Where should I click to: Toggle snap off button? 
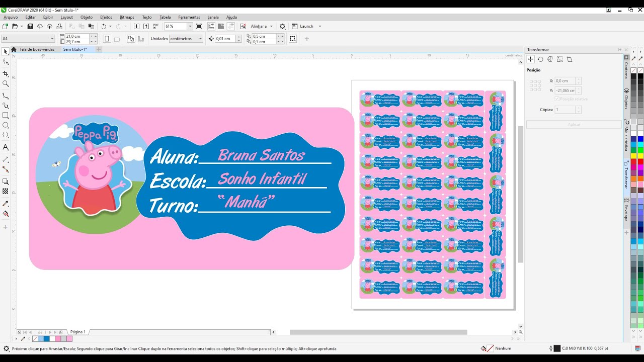[x=243, y=26]
